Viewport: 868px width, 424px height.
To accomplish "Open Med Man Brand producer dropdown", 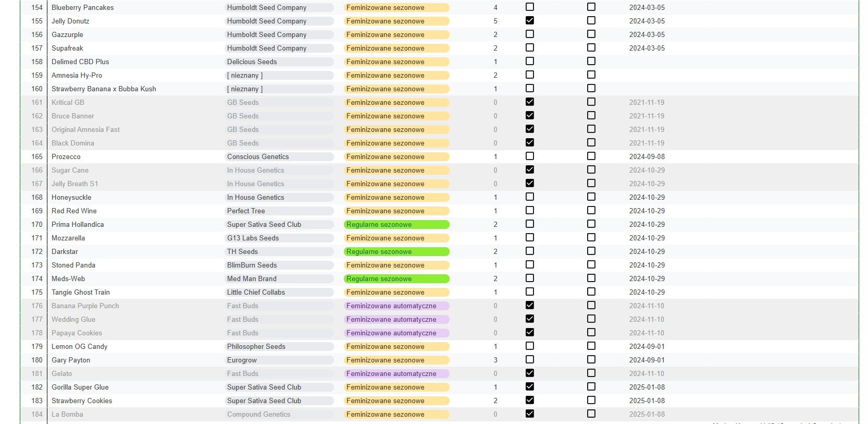I will (x=279, y=278).
